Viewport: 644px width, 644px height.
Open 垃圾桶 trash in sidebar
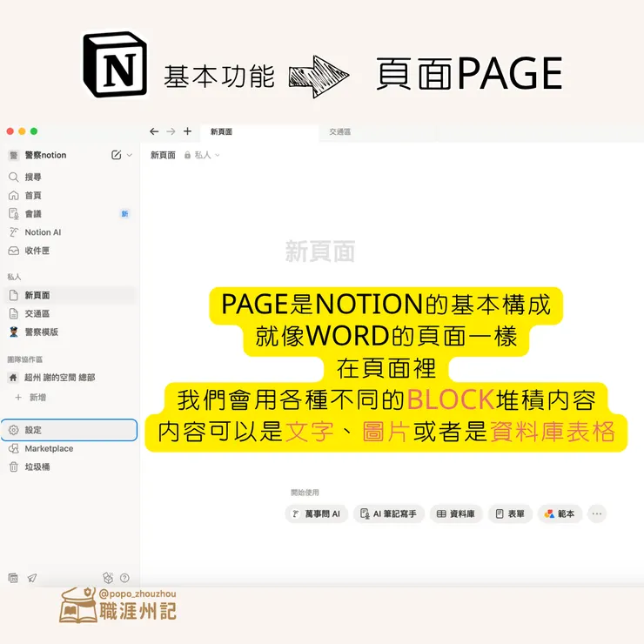[69, 467]
